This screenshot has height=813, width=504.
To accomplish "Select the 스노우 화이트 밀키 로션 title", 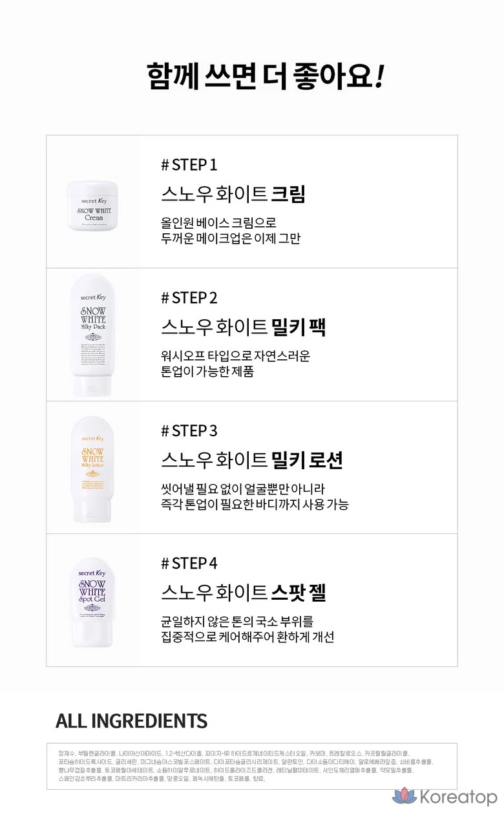I will pos(251,460).
